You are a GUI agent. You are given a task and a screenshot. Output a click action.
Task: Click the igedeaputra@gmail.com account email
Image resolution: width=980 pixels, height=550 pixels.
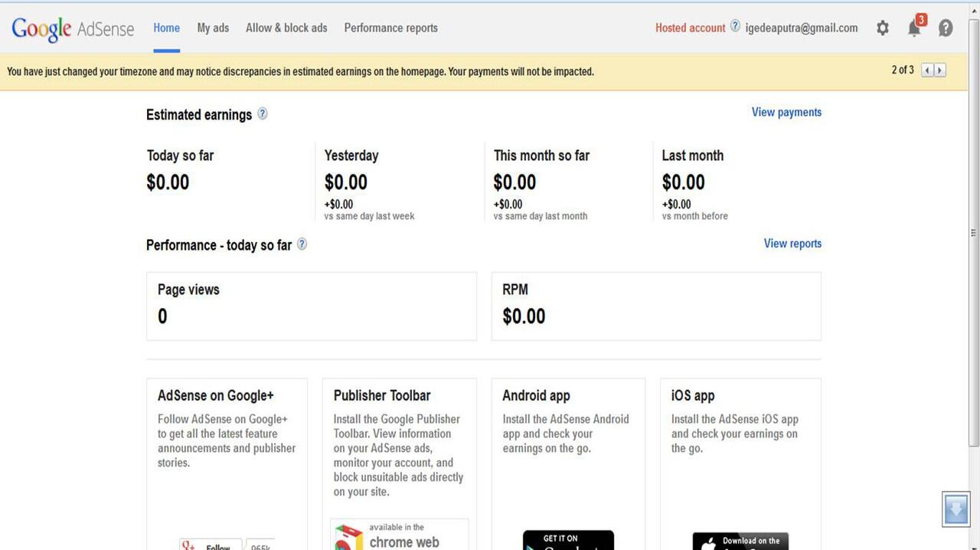point(802,28)
